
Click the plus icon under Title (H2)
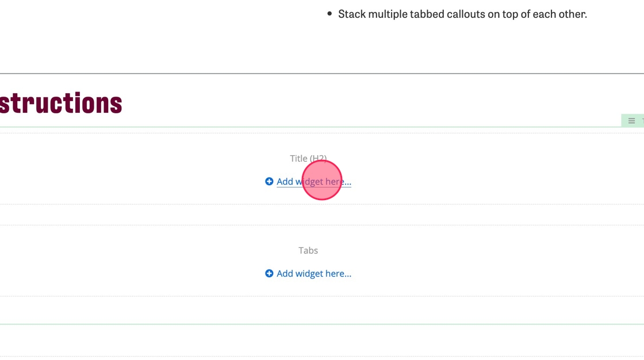(269, 182)
